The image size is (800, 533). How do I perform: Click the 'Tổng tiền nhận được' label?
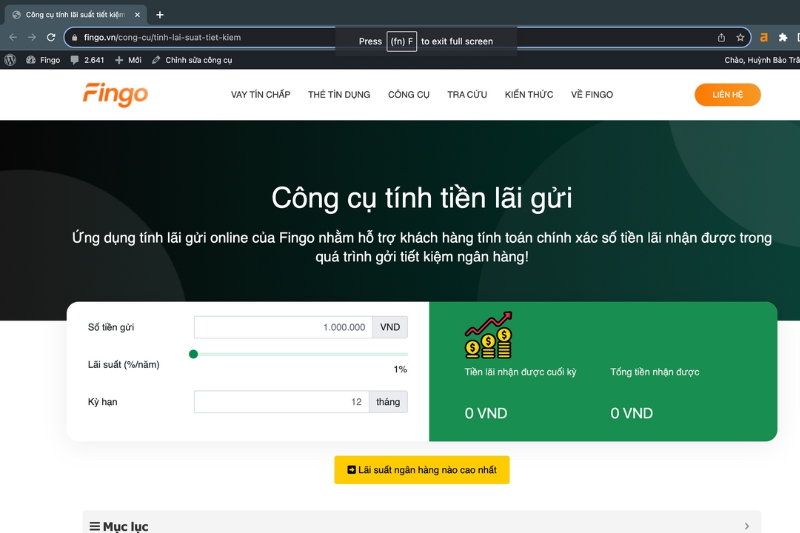click(x=655, y=372)
